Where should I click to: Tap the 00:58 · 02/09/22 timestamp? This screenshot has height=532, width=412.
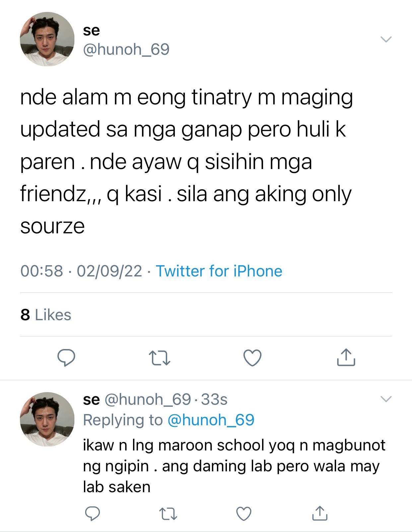pos(81,271)
